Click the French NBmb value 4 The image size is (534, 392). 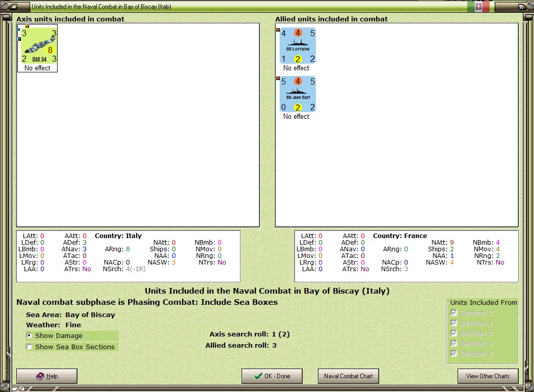(x=497, y=243)
